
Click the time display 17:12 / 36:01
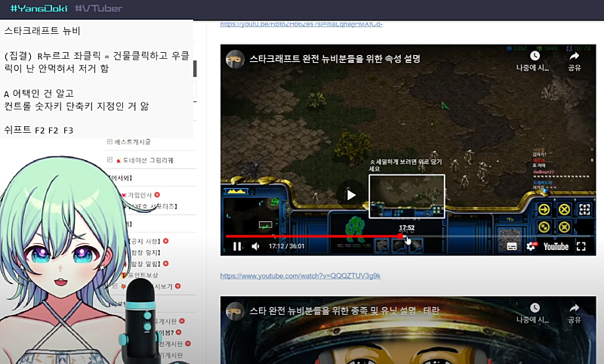pos(287,246)
